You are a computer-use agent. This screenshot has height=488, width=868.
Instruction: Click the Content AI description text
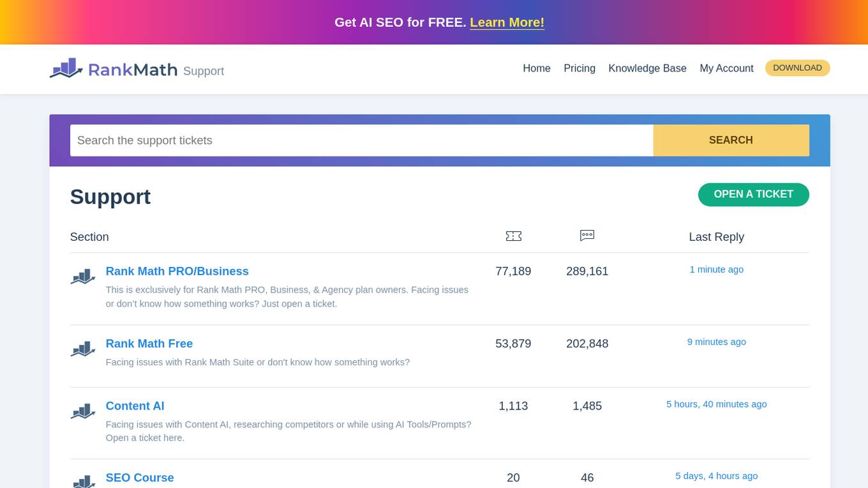point(288,431)
